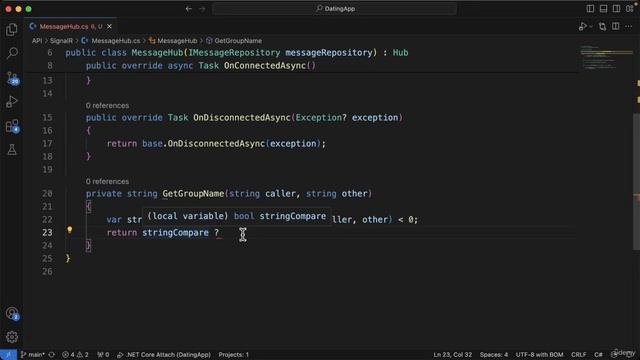
Task: Click IMessageRepository type in class declaration
Action: pos(234,53)
